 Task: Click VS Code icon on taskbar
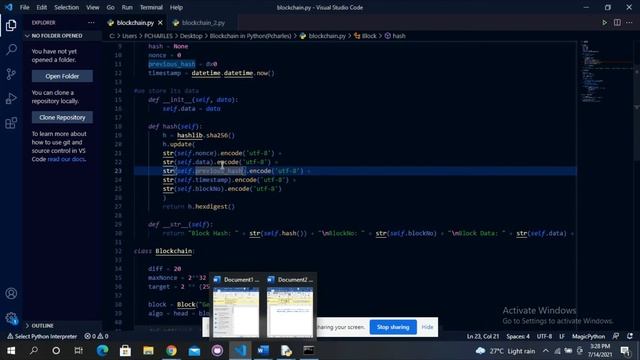[x=240, y=351]
